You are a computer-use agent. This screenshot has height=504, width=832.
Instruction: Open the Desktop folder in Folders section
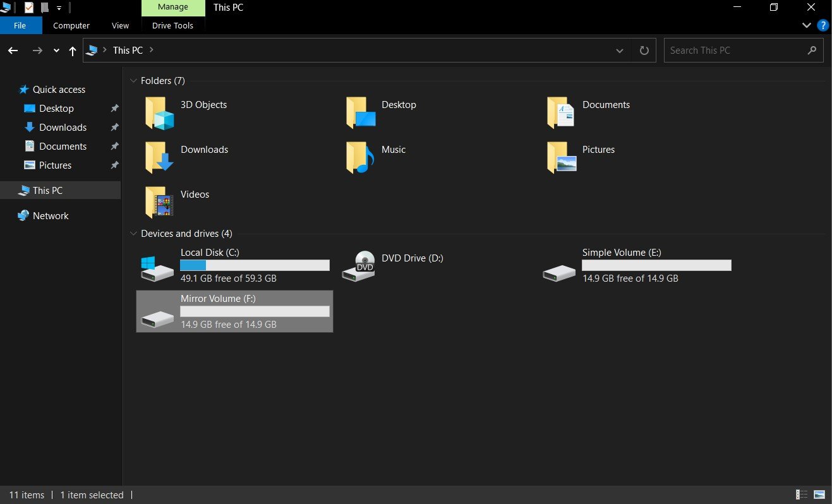click(361, 113)
